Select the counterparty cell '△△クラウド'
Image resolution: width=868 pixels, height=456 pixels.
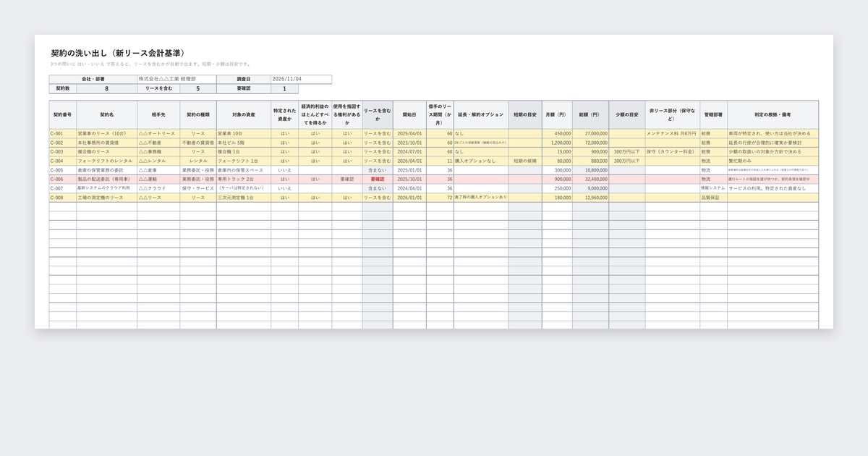click(x=158, y=188)
